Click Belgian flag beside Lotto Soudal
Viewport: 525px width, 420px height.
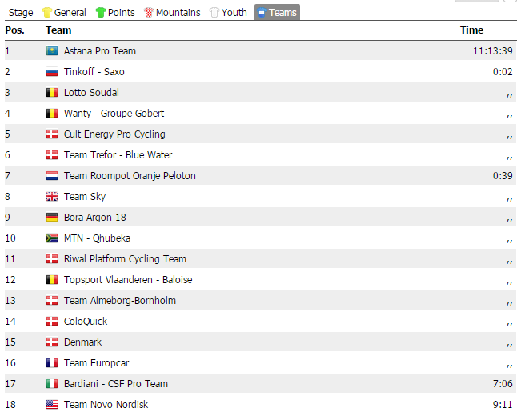pos(52,92)
